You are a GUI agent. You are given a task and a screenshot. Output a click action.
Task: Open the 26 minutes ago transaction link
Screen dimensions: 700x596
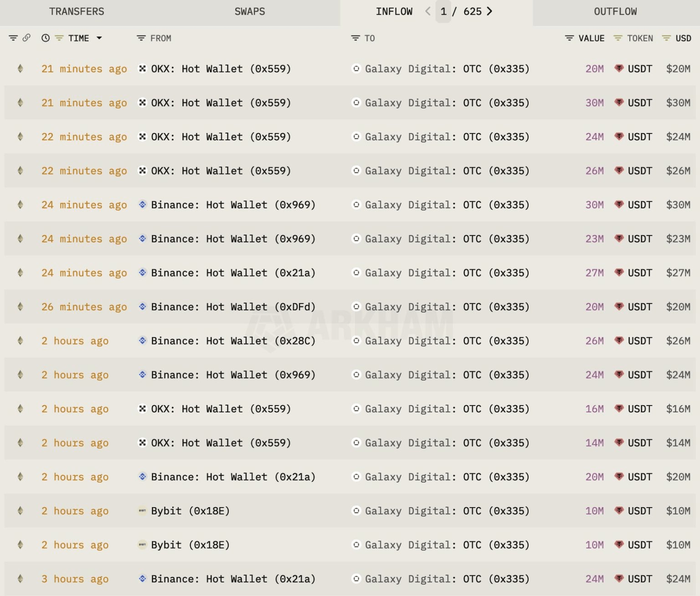coord(84,307)
